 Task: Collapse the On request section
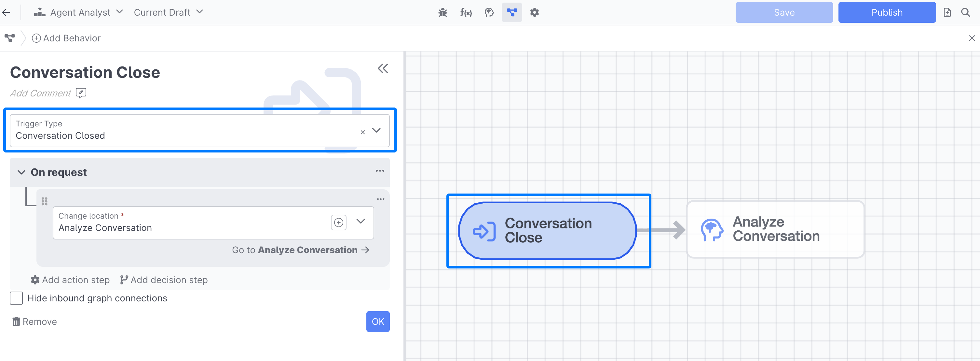22,172
